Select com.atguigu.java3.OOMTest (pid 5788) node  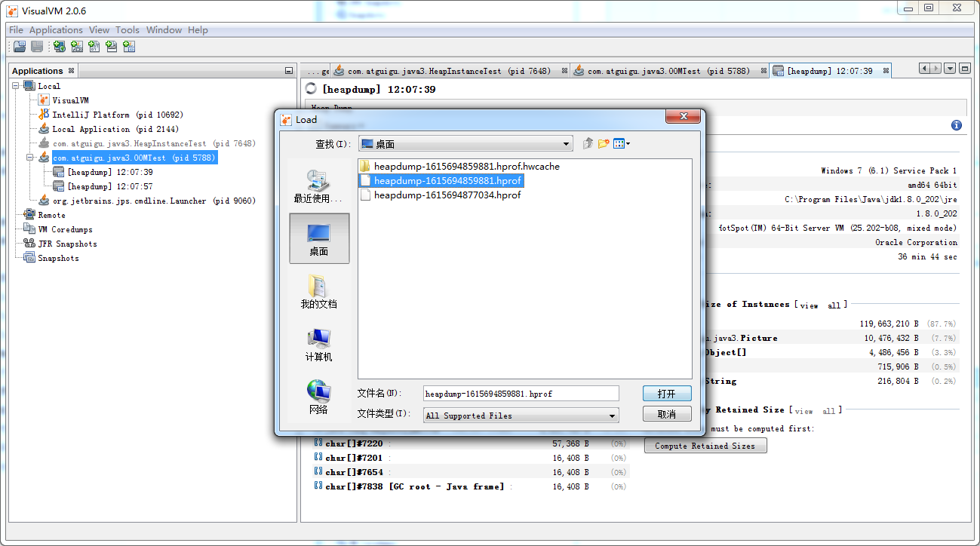[x=134, y=158]
